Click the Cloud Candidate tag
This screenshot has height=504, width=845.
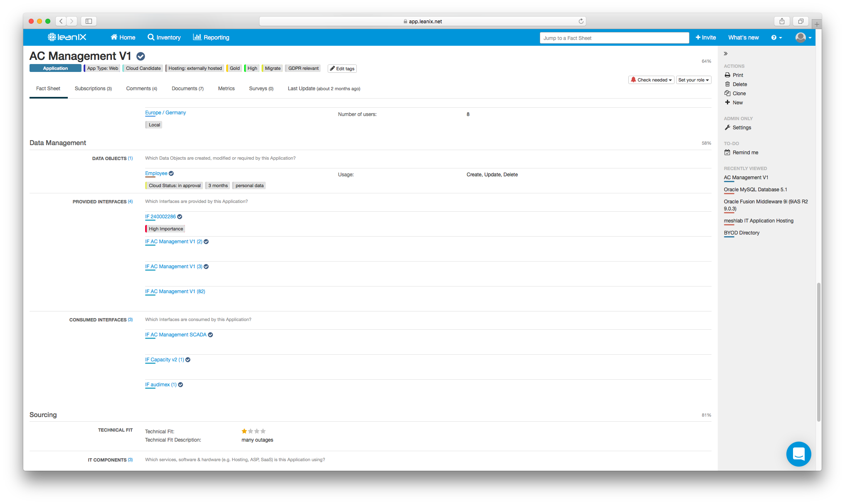point(143,69)
